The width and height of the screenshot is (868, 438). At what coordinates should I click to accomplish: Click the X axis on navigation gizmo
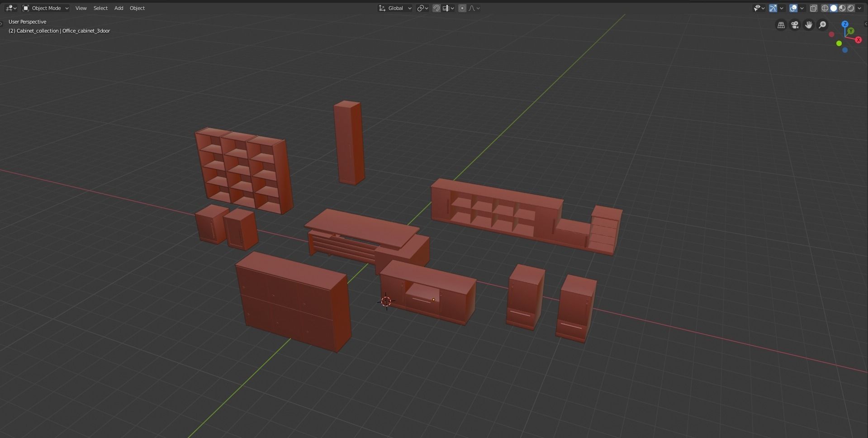[x=858, y=40]
